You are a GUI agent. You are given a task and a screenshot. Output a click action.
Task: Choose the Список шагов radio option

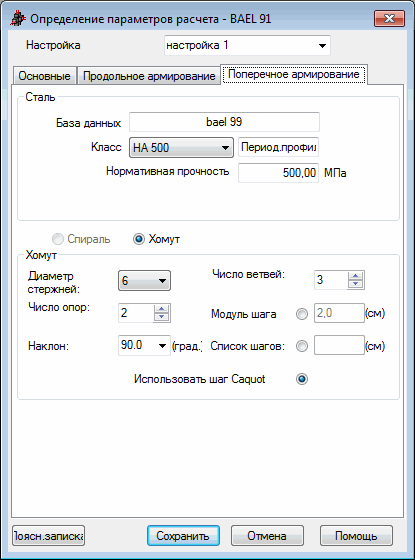click(x=302, y=346)
